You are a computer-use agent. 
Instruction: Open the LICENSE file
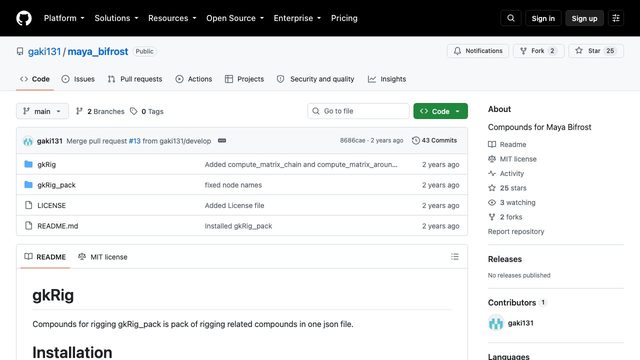[x=51, y=205]
